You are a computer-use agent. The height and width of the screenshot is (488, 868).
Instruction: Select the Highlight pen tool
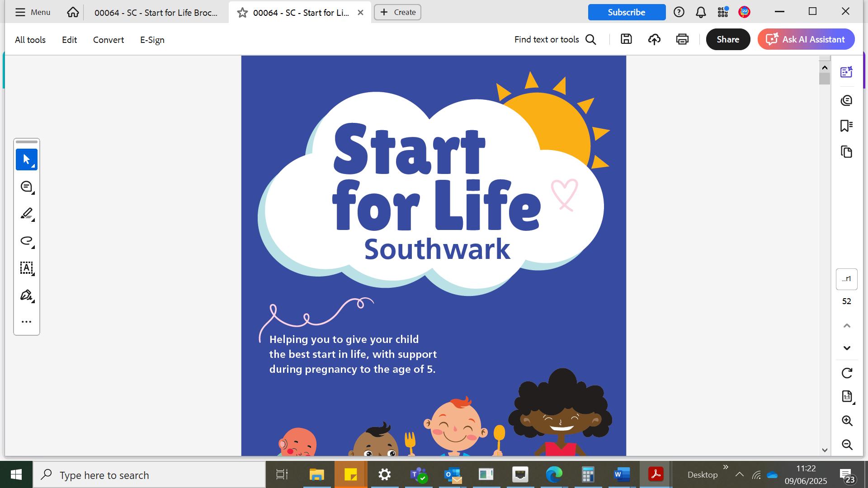(x=26, y=214)
